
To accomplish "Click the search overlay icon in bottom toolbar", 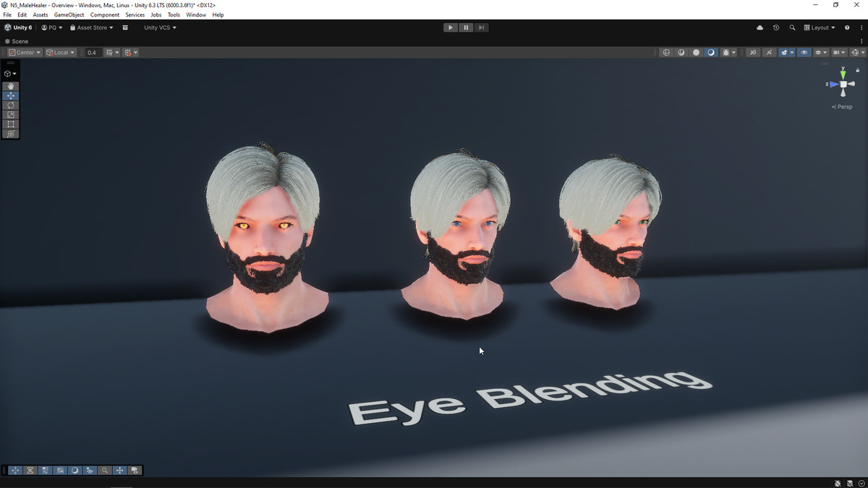I will (104, 470).
